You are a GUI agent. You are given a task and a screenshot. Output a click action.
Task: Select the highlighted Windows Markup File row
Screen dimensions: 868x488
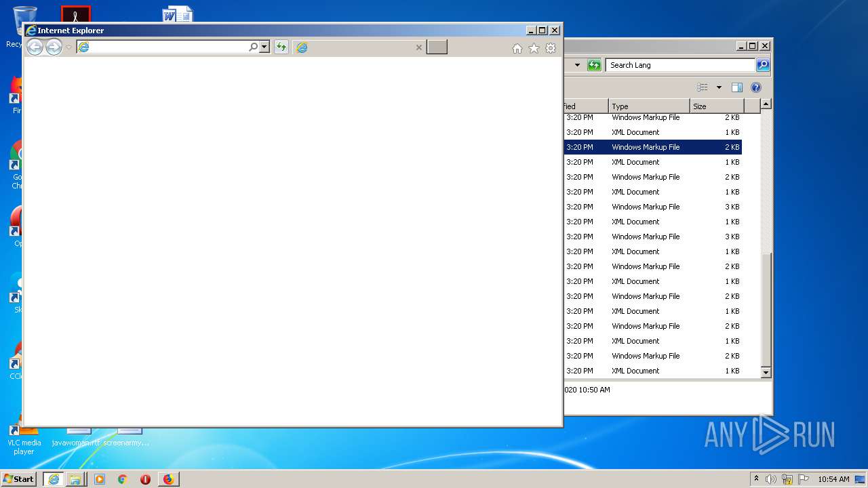[x=653, y=147]
